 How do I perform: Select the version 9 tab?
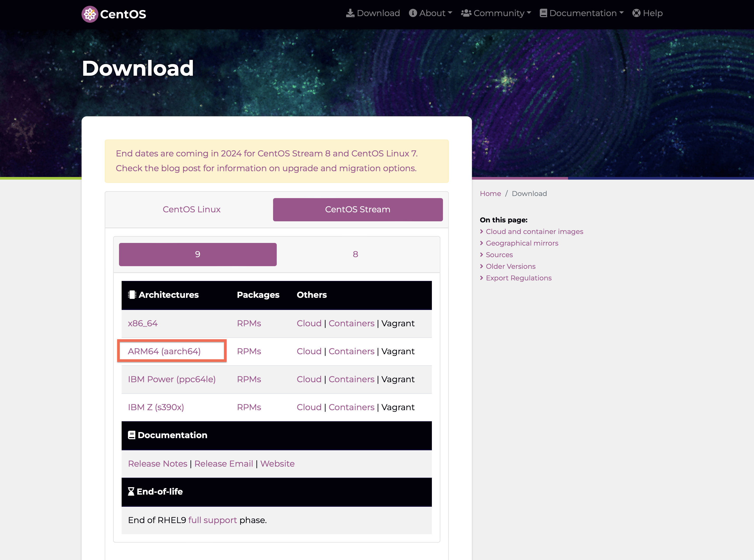point(198,254)
